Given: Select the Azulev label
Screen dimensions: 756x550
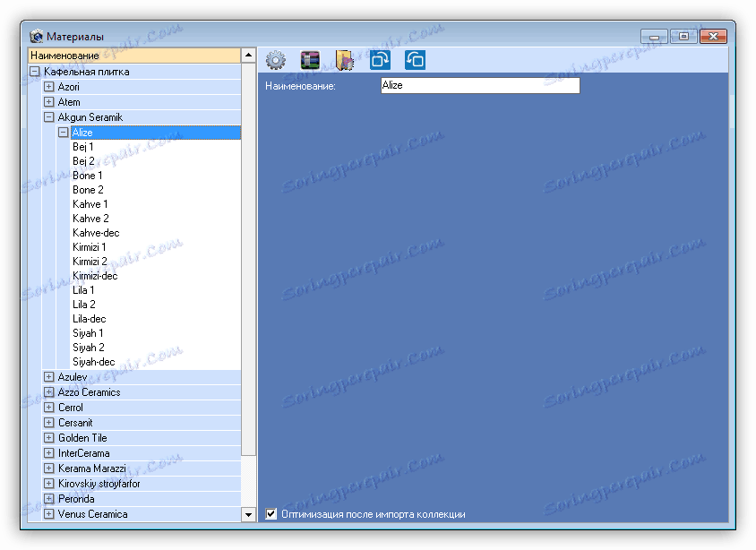Looking at the screenshot, I should tap(73, 377).
